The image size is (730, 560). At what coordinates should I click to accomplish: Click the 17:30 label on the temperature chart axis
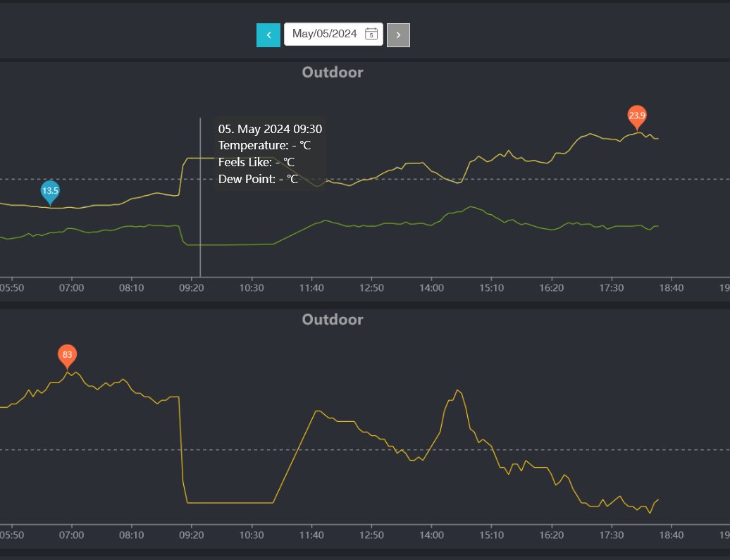(612, 287)
